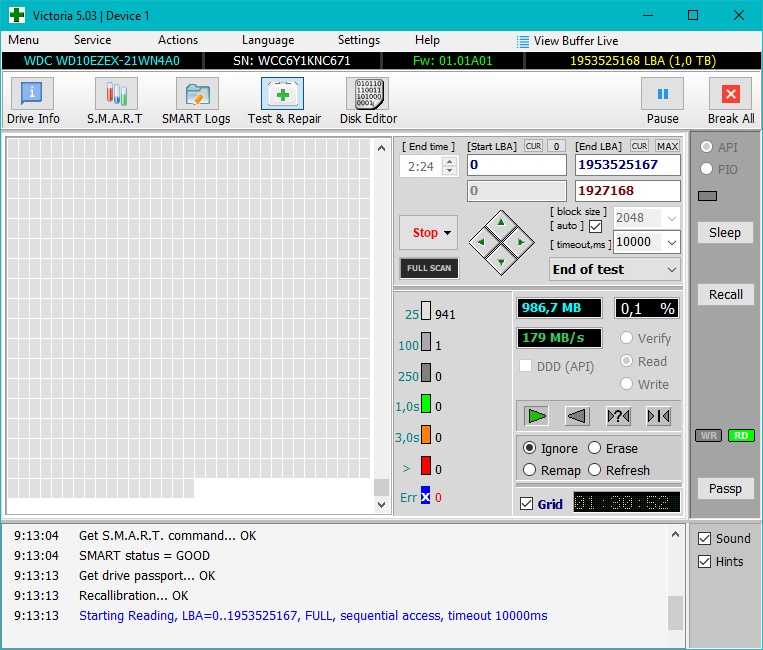
Task: Select the Erase radio option
Action: click(x=595, y=448)
